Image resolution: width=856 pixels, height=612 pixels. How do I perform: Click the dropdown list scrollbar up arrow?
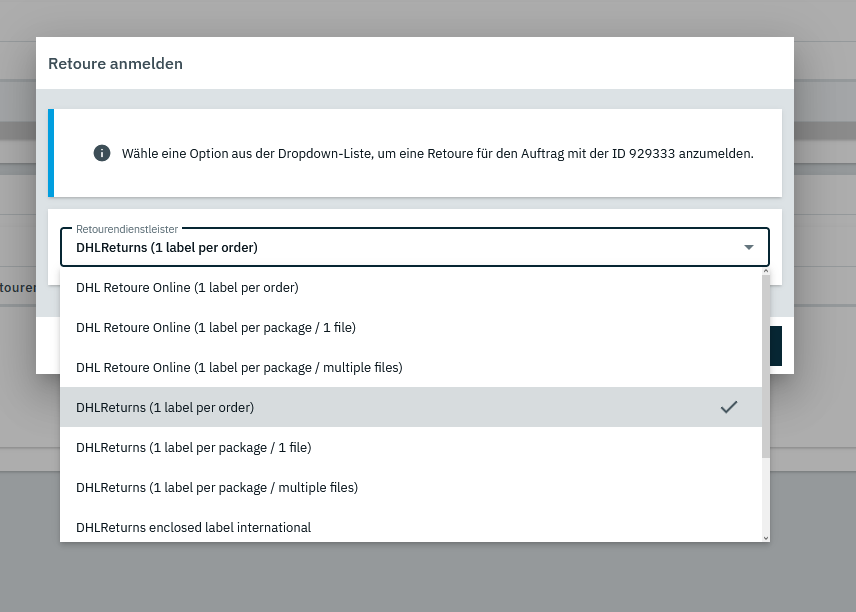tap(766, 271)
